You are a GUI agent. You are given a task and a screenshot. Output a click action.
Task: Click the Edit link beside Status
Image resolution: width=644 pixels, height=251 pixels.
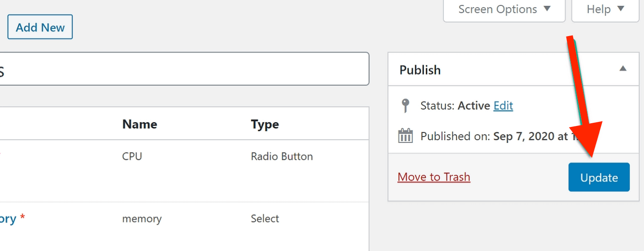pos(503,106)
